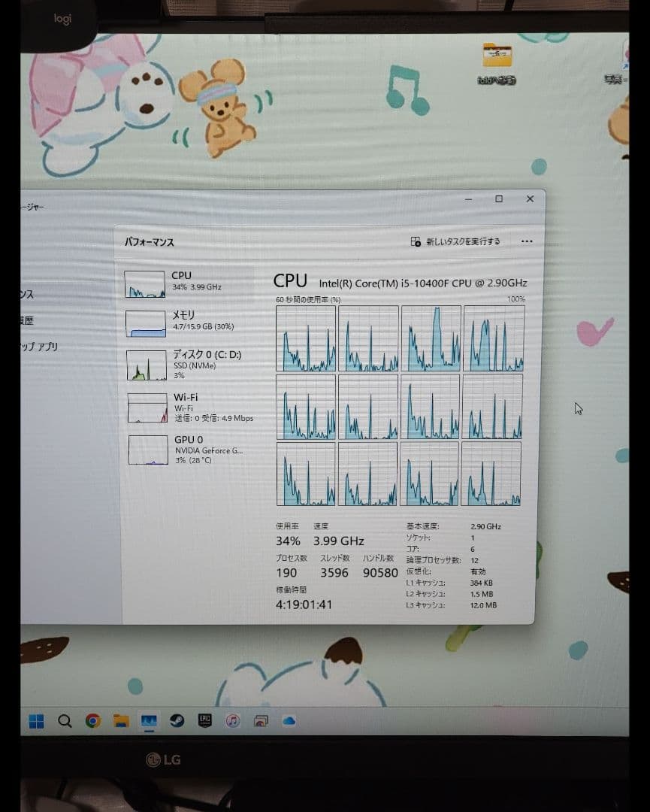The height and width of the screenshot is (812, 650).
Task: Maximize the Task Manager window
Action: coord(499,198)
